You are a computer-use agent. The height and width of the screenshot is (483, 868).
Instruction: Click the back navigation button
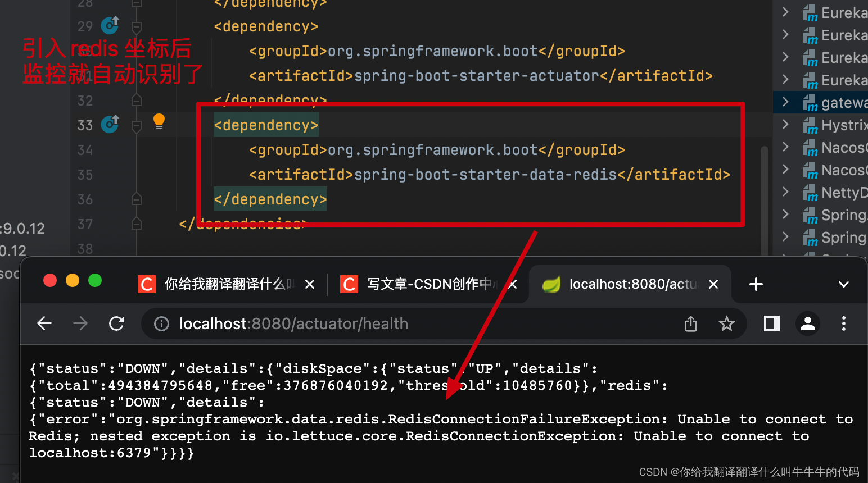[x=44, y=323]
